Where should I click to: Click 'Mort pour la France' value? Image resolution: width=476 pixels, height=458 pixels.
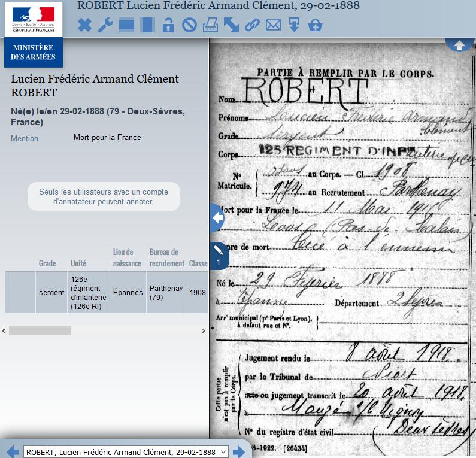107,138
